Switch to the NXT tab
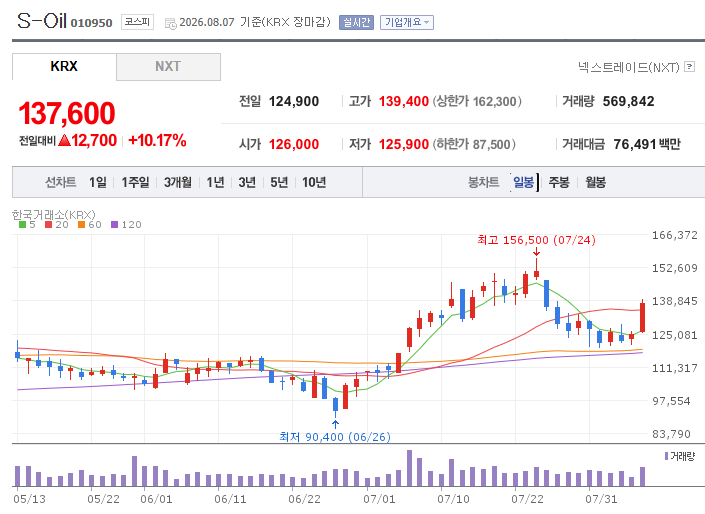705x514 pixels. pyautogui.click(x=168, y=67)
